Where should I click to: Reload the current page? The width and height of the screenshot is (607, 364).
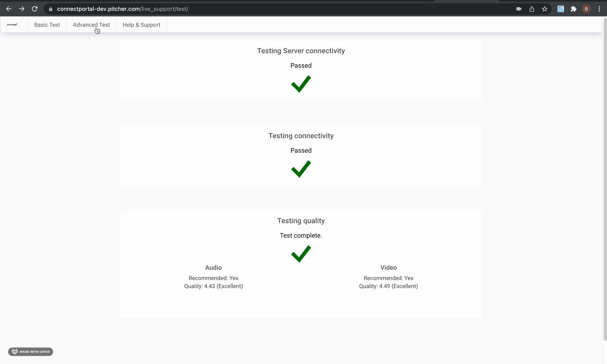[x=35, y=9]
